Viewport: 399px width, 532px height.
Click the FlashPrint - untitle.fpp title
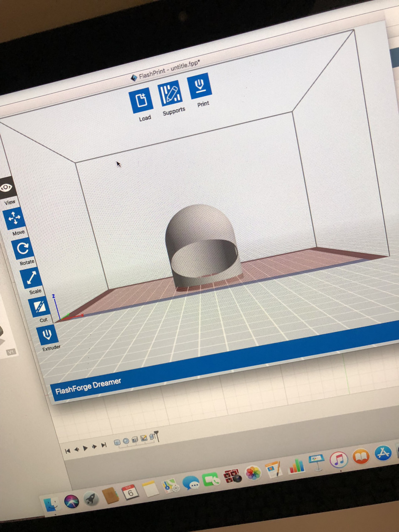click(169, 70)
